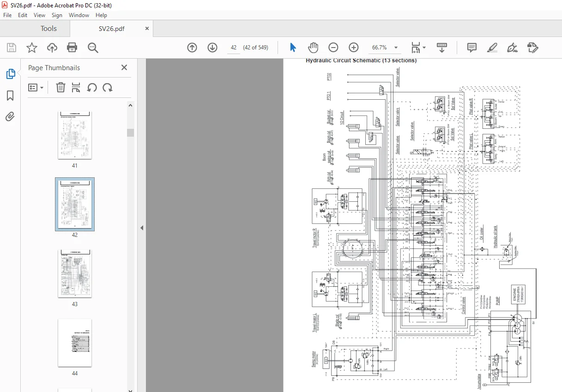Image resolution: width=562 pixels, height=392 pixels.
Task: Click the '(42 of 549)' page count text
Action: pos(255,48)
